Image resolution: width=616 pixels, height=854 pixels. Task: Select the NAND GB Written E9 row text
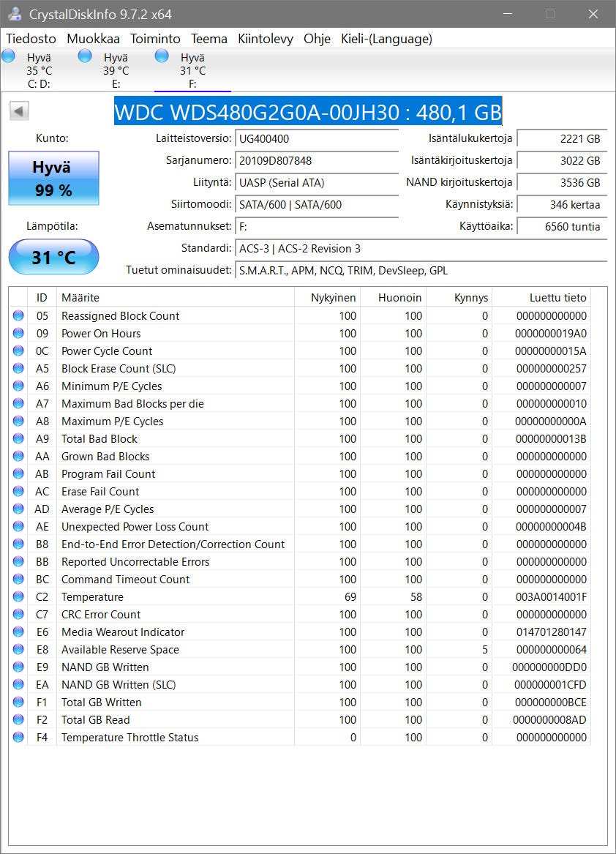[105, 667]
